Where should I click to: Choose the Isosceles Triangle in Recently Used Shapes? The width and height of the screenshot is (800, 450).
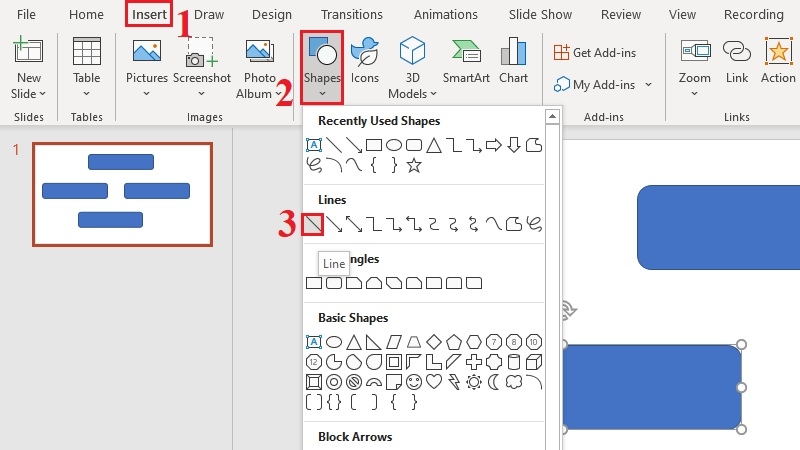(x=434, y=145)
